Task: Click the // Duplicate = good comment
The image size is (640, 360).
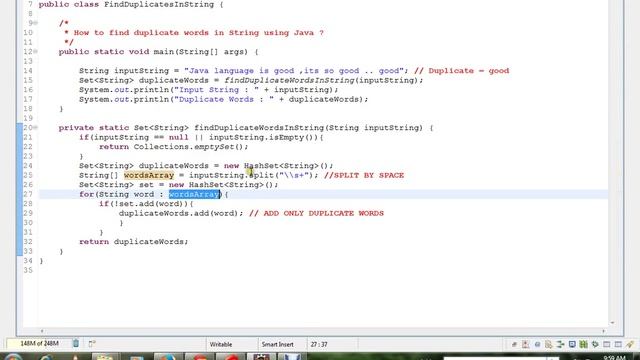Action: [x=462, y=71]
